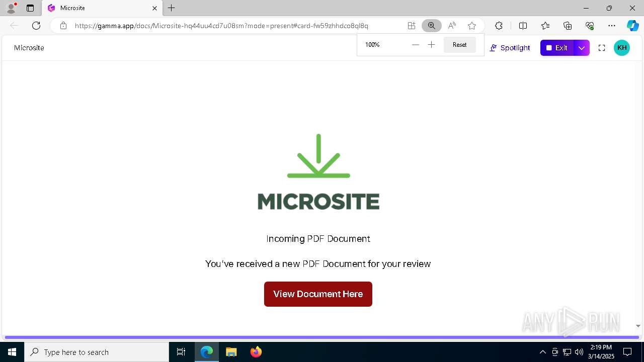The height and width of the screenshot is (362, 644).
Task: Open the tab actions menu icon
Action: tap(30, 8)
